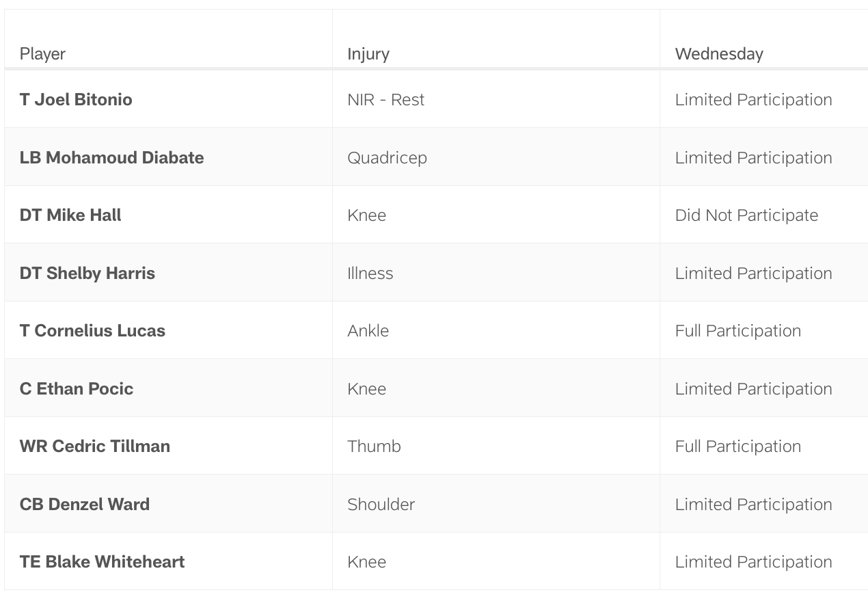Select the Thumb injury cell
This screenshot has width=868, height=599.
(x=374, y=447)
